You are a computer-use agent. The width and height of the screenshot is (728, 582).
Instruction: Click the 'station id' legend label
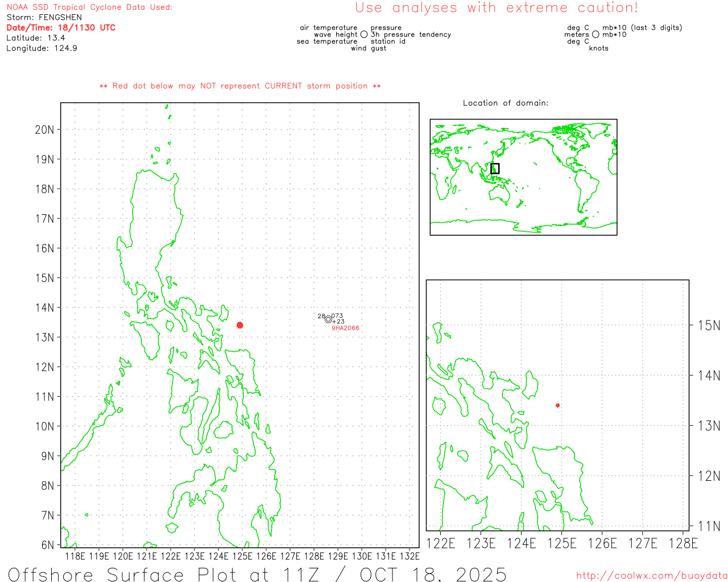click(x=388, y=41)
